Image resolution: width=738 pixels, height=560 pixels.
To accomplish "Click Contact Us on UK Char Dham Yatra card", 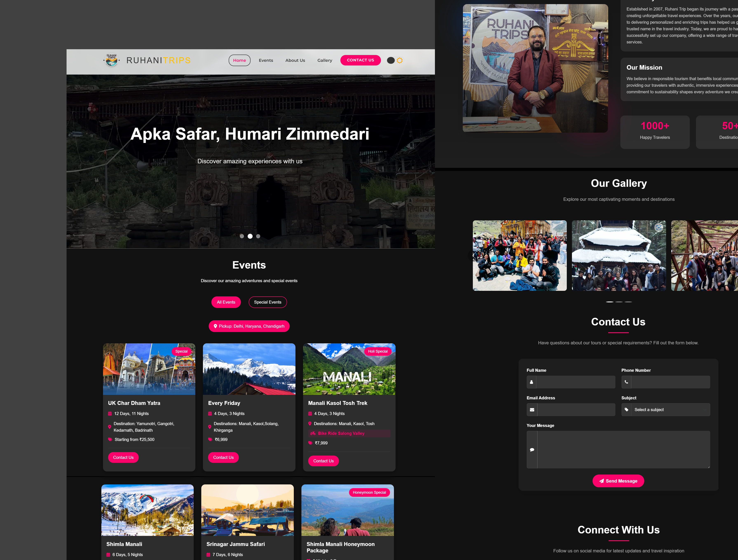I will tap(123, 457).
